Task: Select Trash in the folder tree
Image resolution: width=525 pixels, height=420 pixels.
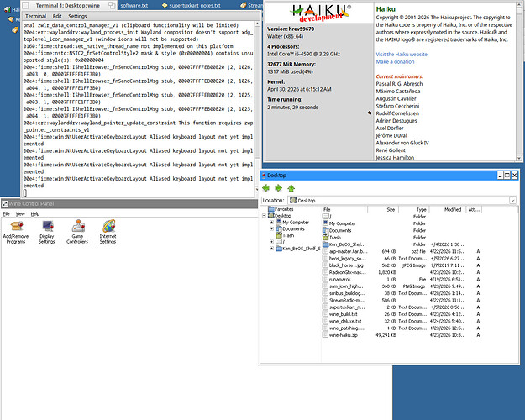Action: pyautogui.click(x=285, y=235)
